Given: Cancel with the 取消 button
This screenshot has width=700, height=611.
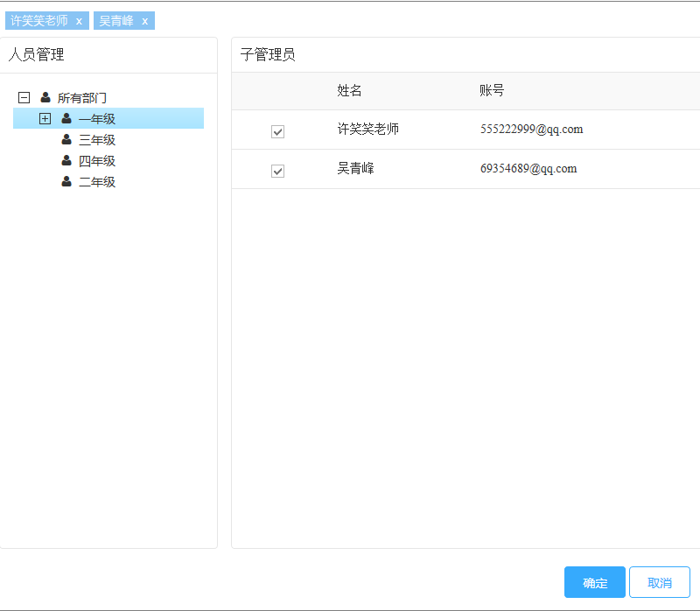Looking at the screenshot, I should click(660, 582).
